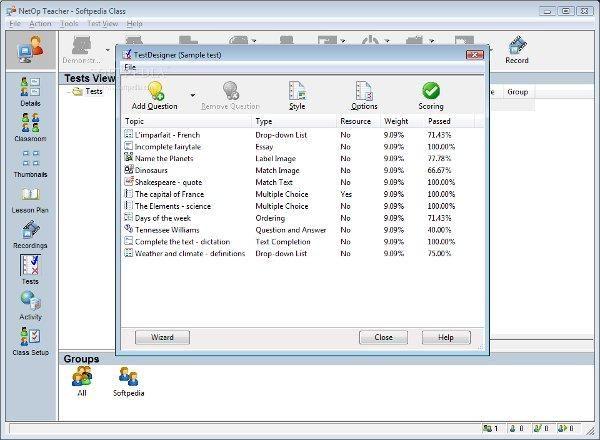
Task: Switch to the Classroom view in sidebar
Action: point(30,127)
